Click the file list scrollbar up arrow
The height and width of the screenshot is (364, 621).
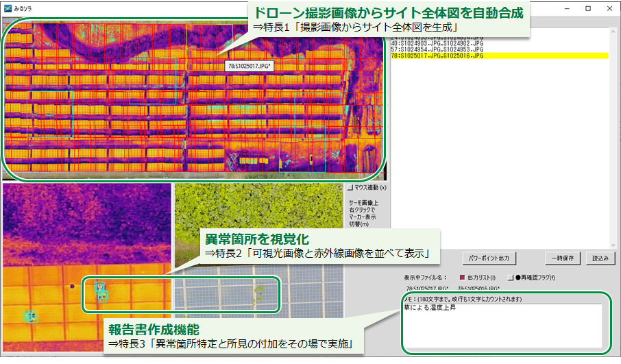point(612,32)
